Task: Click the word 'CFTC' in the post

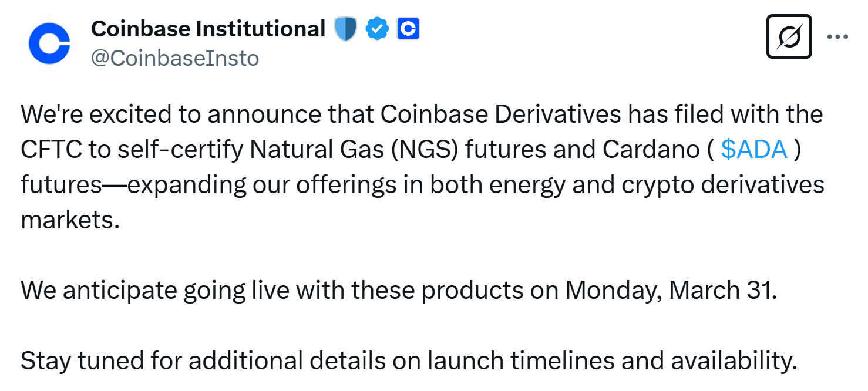Action: coord(51,150)
